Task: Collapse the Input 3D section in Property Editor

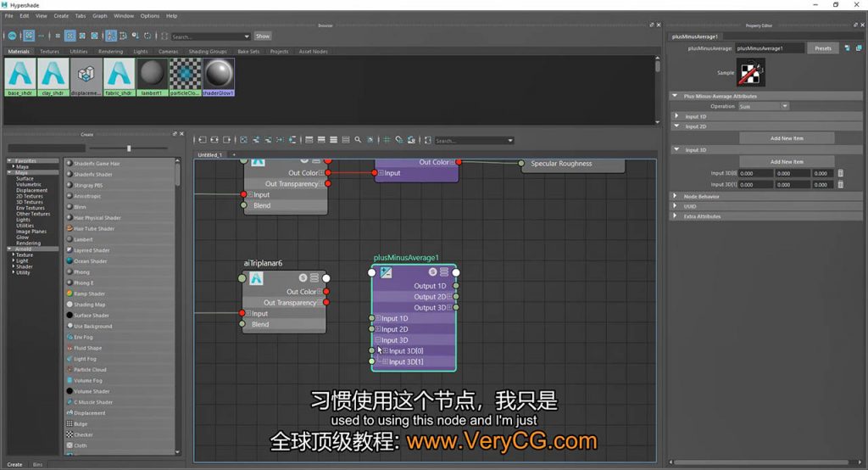Action: click(x=676, y=149)
